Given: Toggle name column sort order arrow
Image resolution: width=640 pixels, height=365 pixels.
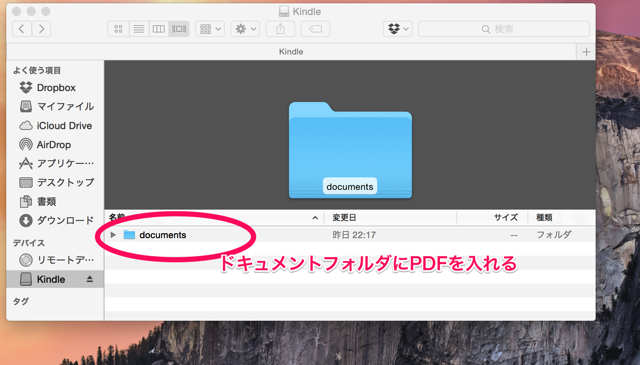Looking at the screenshot, I should 315,218.
